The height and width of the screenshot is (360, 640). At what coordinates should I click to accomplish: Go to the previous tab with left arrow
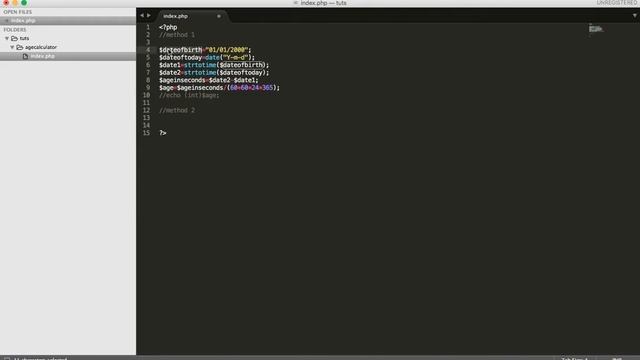pos(142,16)
